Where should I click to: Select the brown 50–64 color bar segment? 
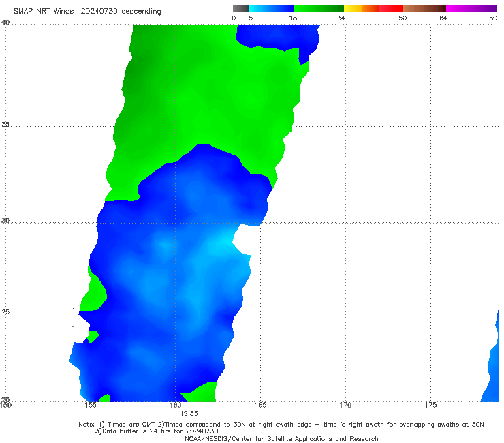coord(424,8)
